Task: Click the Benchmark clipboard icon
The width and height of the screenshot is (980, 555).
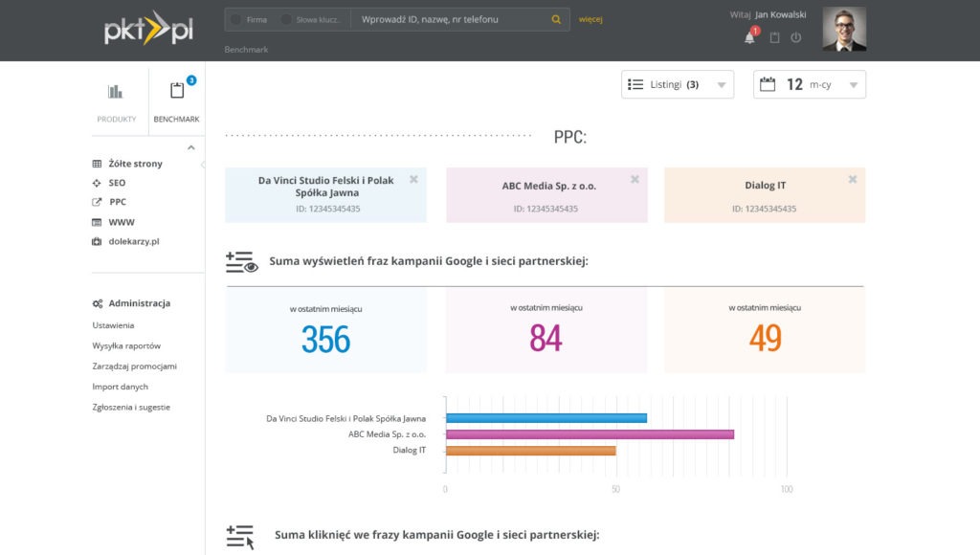Action: point(177,91)
